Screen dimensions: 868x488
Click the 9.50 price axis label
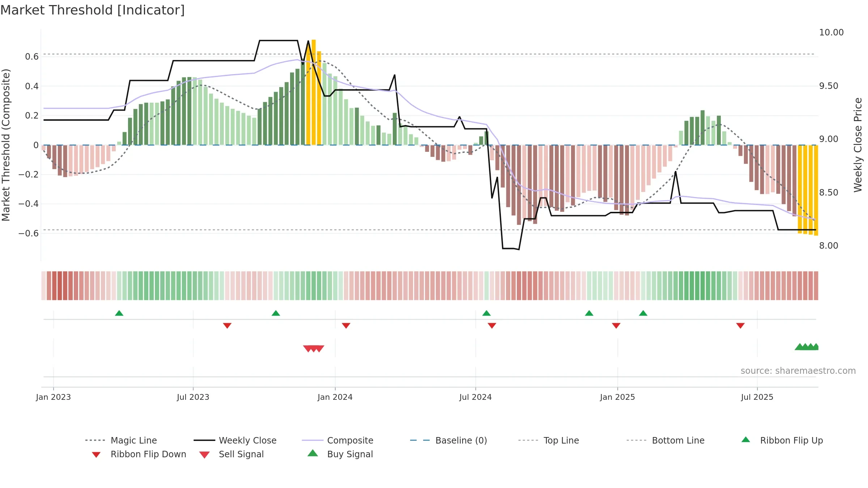coord(829,86)
